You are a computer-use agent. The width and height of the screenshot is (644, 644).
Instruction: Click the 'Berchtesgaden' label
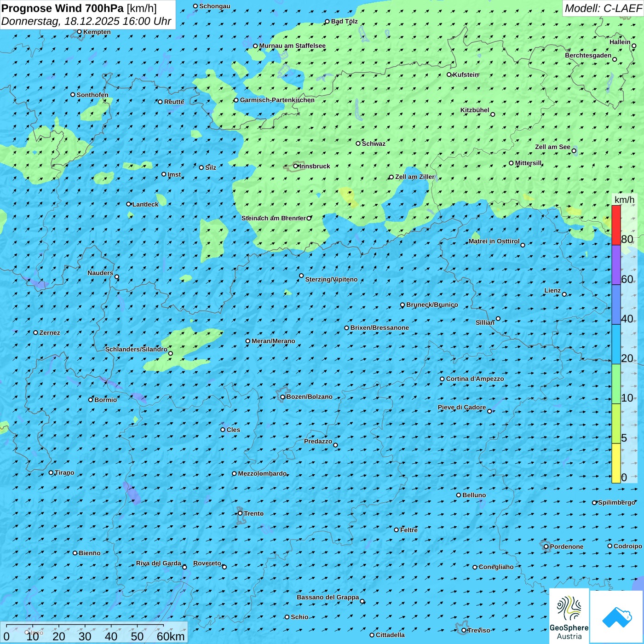click(588, 55)
